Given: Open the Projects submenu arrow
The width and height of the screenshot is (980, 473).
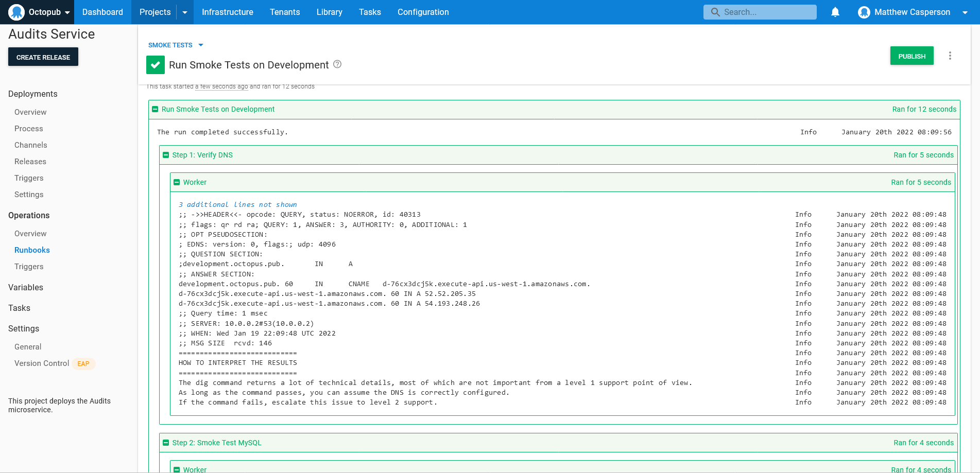Looking at the screenshot, I should click(x=184, y=12).
